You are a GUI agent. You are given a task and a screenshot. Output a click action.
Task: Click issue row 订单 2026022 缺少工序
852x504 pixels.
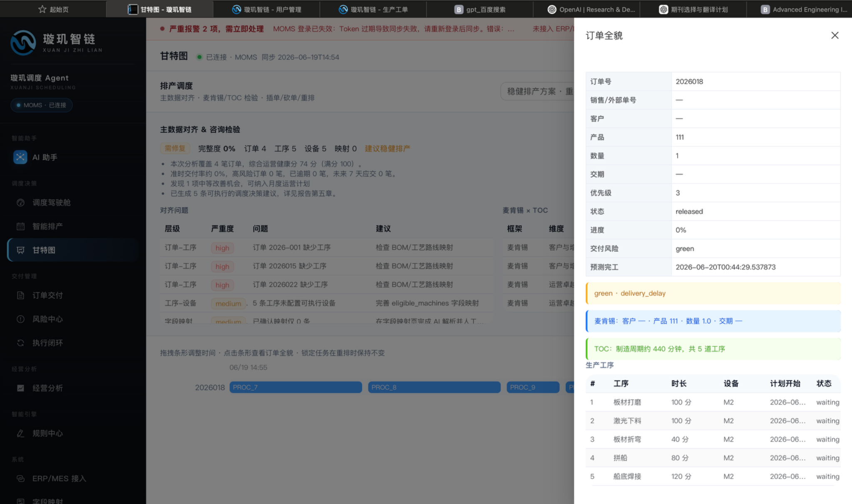326,285
